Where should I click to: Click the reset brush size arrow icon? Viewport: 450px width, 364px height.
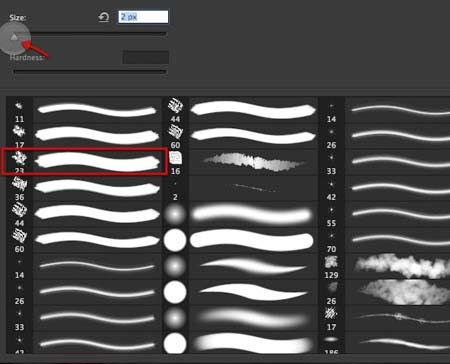(x=104, y=17)
